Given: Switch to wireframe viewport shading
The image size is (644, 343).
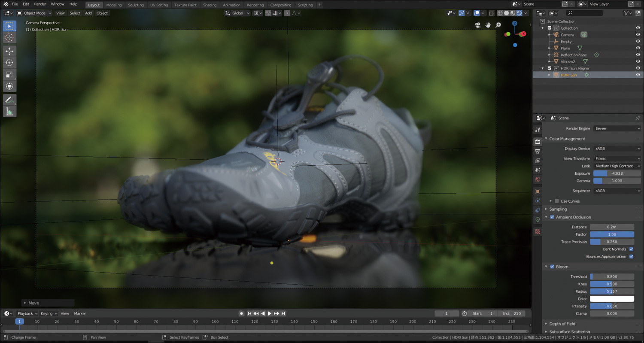Looking at the screenshot, I should pyautogui.click(x=500, y=13).
